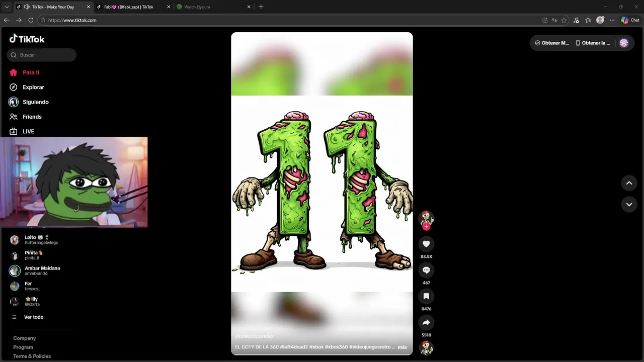The height and width of the screenshot is (362, 644).
Task: Click the TikTok logo
Action: [27, 39]
